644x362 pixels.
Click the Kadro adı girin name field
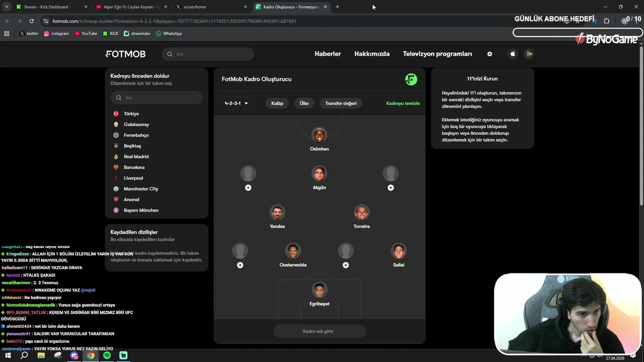coord(319,331)
